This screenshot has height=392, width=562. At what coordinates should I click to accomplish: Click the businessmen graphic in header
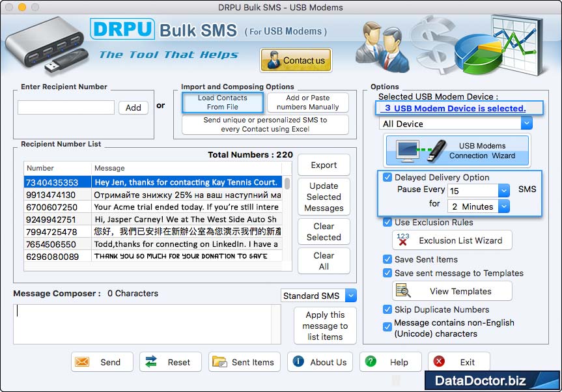pos(382,48)
